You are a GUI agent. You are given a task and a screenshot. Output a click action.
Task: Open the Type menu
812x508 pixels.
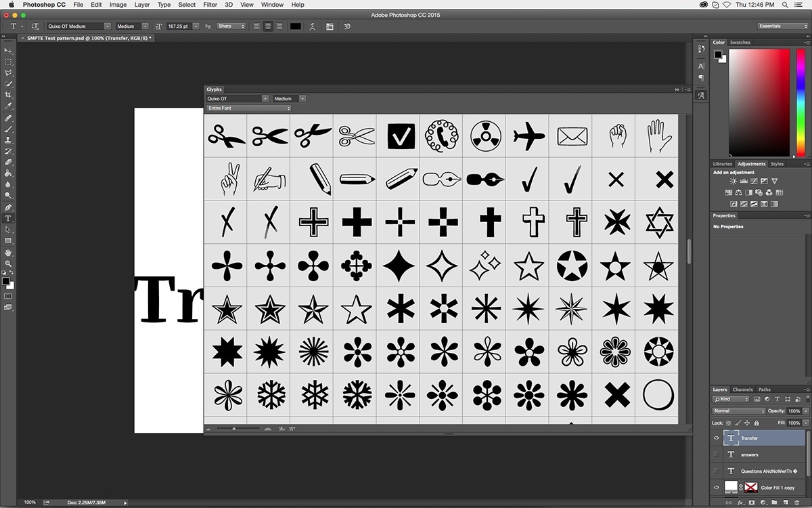[164, 5]
